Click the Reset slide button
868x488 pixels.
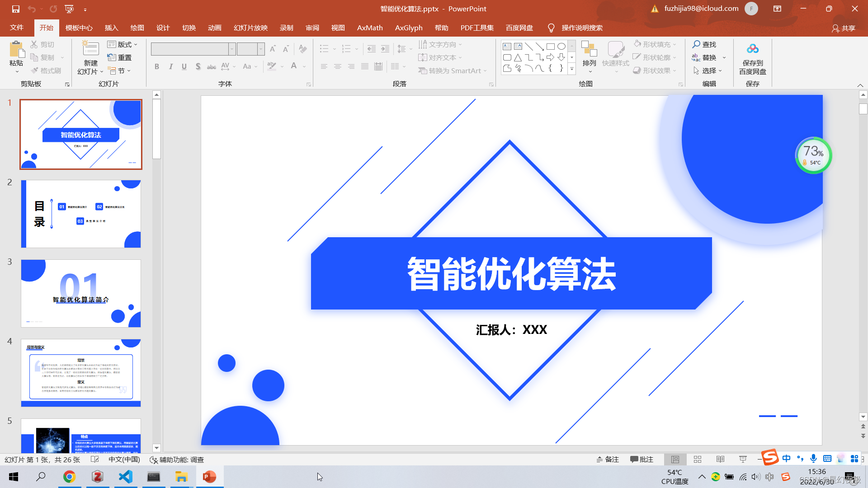pos(119,57)
